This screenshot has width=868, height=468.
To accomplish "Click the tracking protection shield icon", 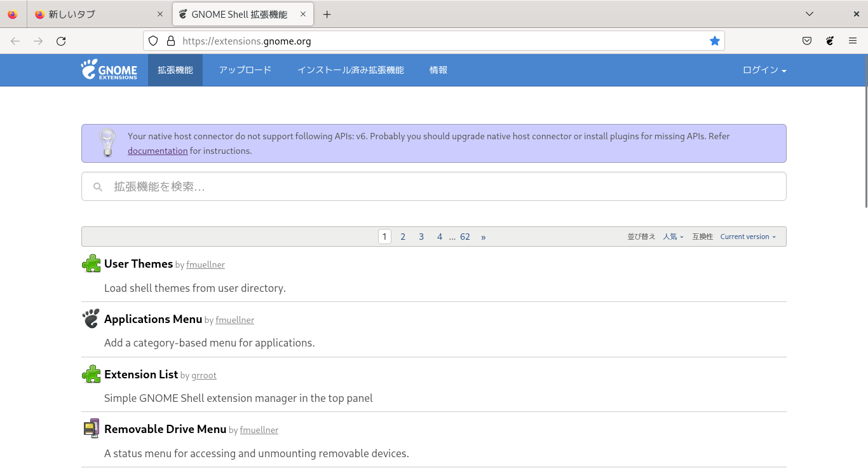I will (x=153, y=41).
